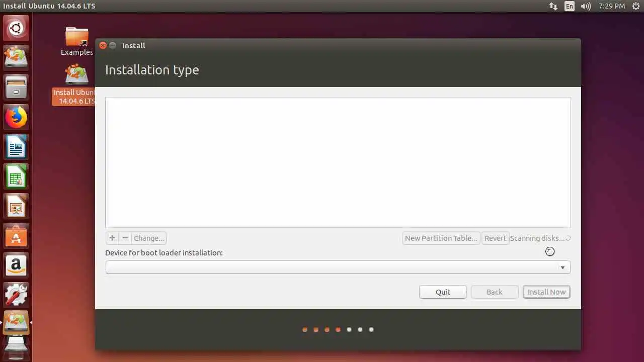The image size is (644, 362).
Task: Click the Installation type heading
Action: pyautogui.click(x=152, y=70)
